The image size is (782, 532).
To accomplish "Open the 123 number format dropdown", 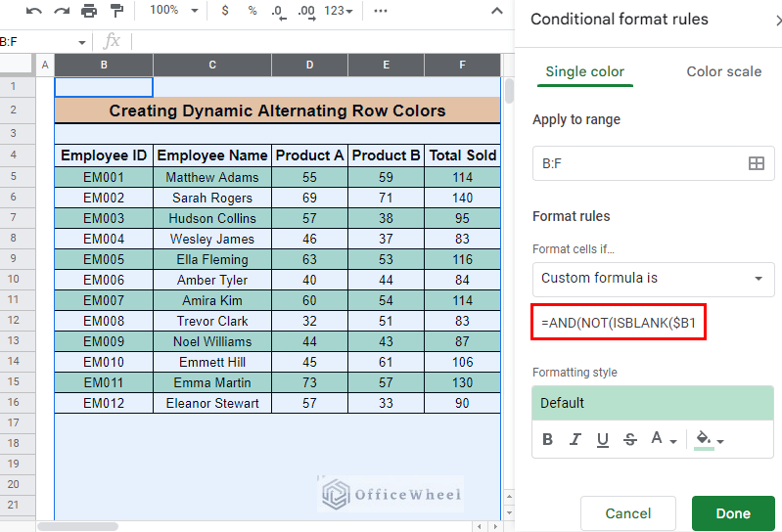I will pyautogui.click(x=338, y=11).
